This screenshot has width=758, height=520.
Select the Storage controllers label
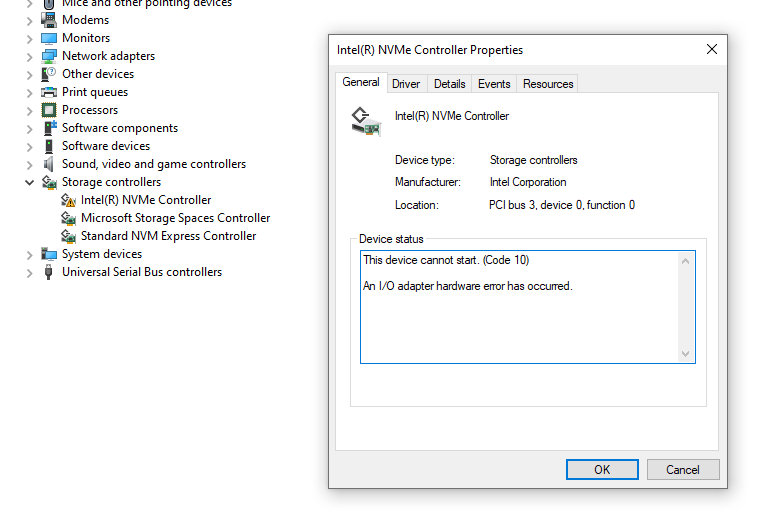(x=111, y=182)
